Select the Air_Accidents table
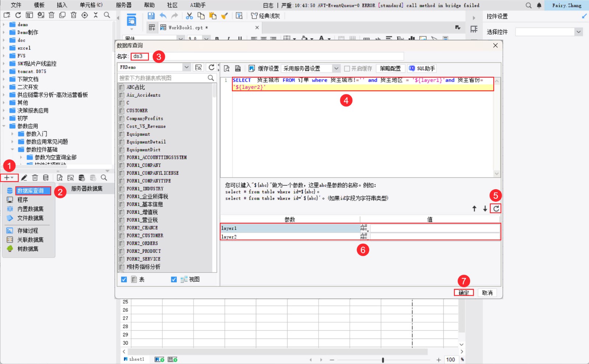Viewport: 589px width, 364px height. [x=143, y=95]
